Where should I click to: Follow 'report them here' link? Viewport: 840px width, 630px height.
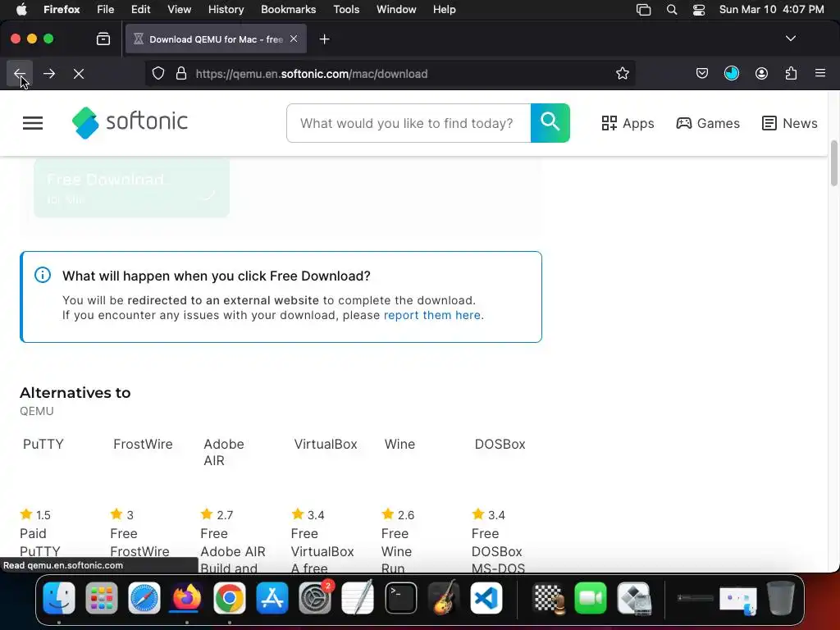(x=431, y=315)
